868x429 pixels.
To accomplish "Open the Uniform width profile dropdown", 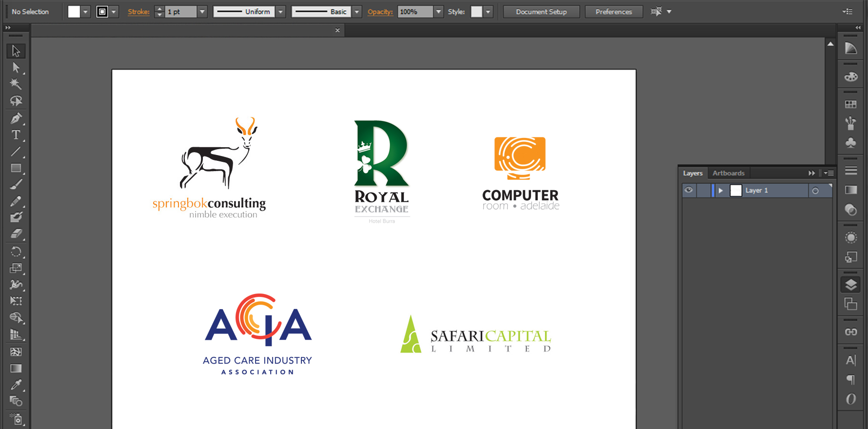I will coord(280,12).
